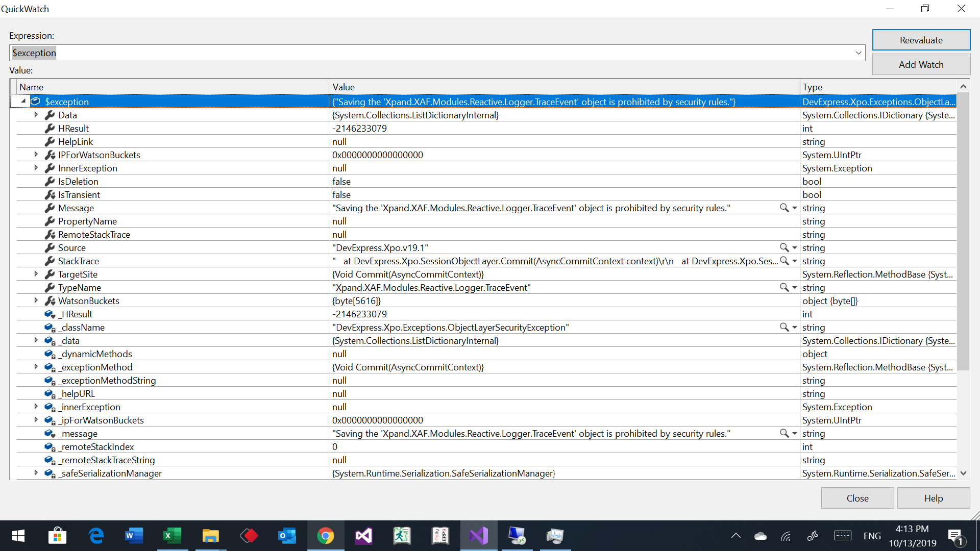Image resolution: width=980 pixels, height=551 pixels.
Task: Select the PropertyName property row
Action: coord(486,221)
